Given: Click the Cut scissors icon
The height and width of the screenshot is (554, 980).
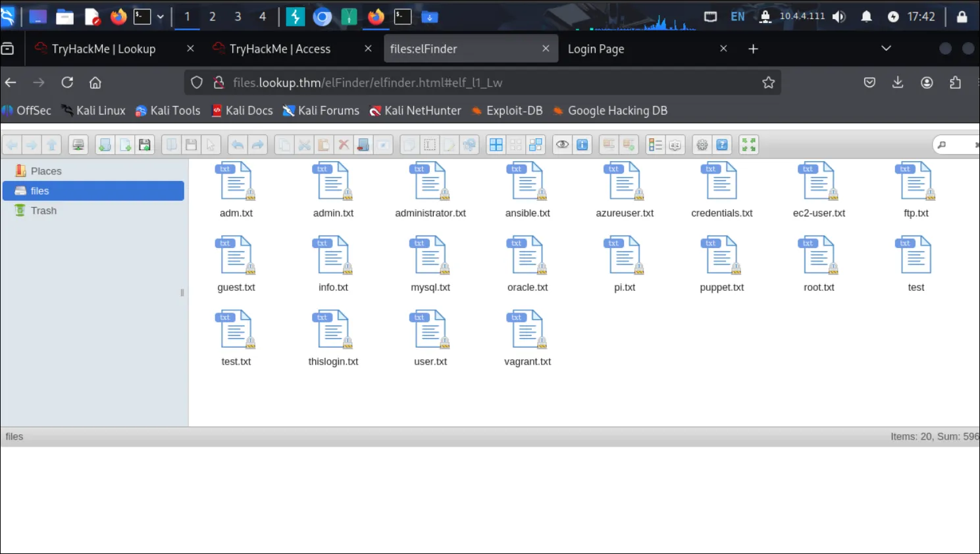Looking at the screenshot, I should tap(304, 145).
